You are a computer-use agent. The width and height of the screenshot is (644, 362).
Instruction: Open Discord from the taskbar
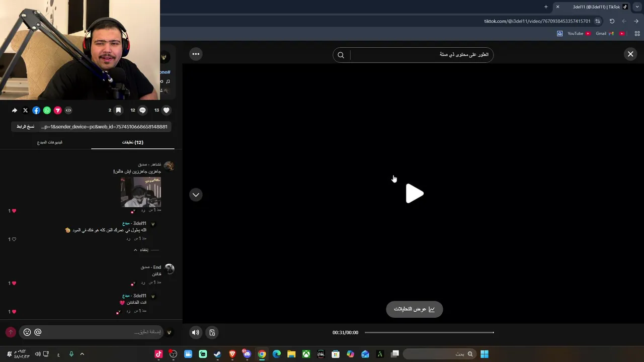[x=247, y=354]
